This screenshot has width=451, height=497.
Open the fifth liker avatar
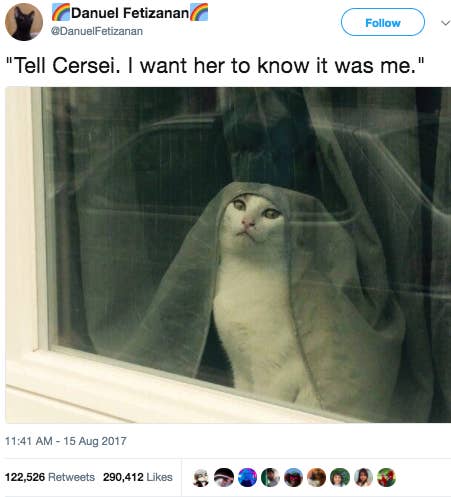point(293,477)
